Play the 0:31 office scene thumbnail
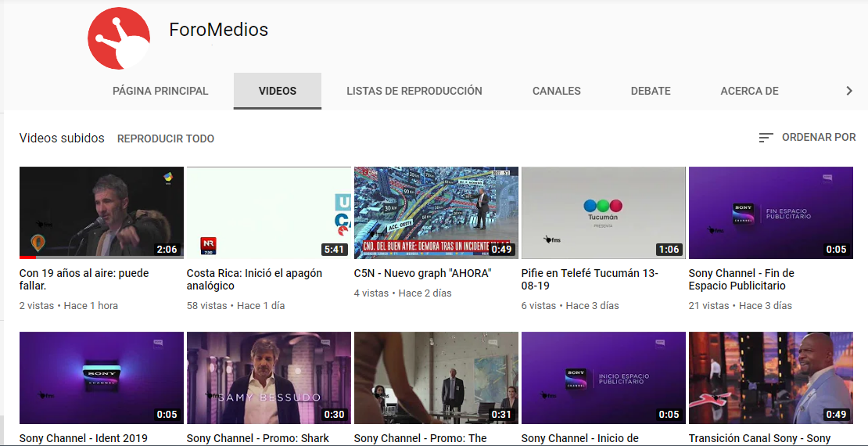The image size is (868, 446). (436, 378)
